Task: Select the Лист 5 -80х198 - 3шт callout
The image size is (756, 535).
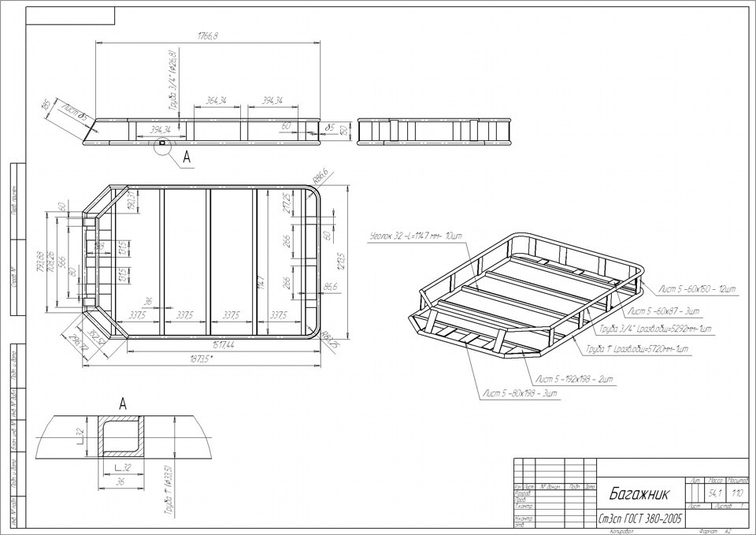Action: tap(521, 394)
